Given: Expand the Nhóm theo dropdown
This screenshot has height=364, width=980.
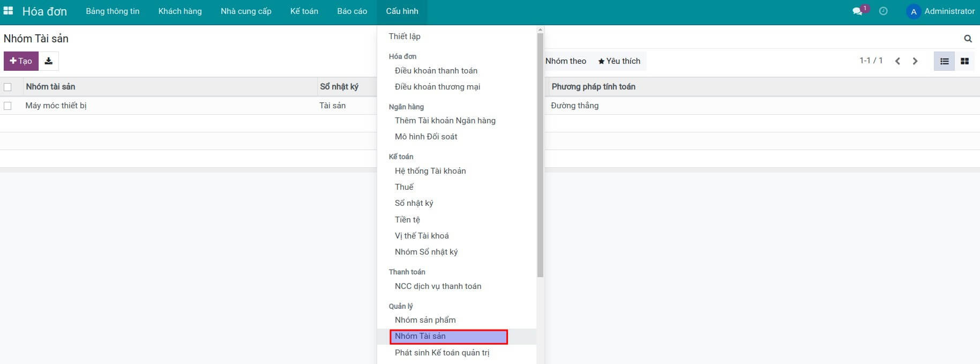Looking at the screenshot, I should 565,61.
